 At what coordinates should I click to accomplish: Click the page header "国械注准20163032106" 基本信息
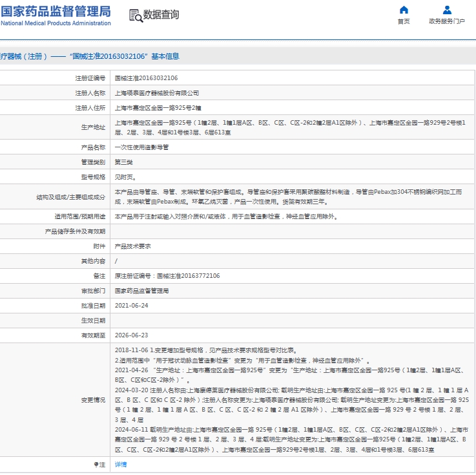(124, 56)
